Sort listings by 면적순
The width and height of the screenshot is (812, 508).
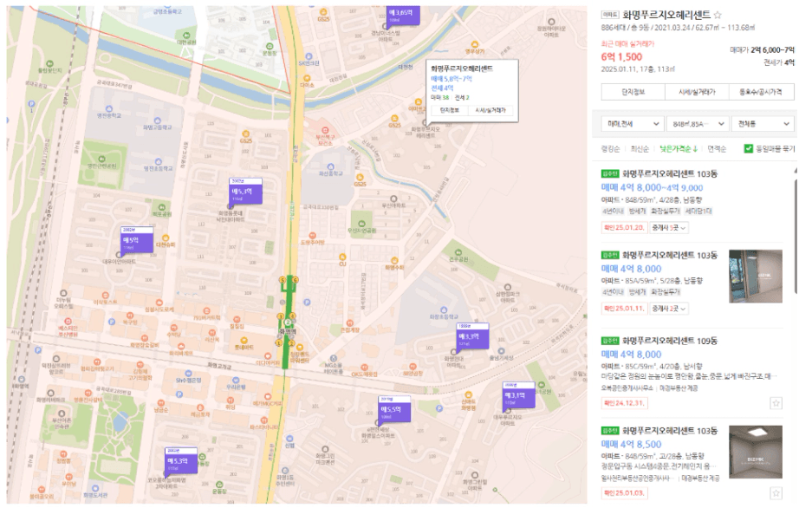point(717,149)
